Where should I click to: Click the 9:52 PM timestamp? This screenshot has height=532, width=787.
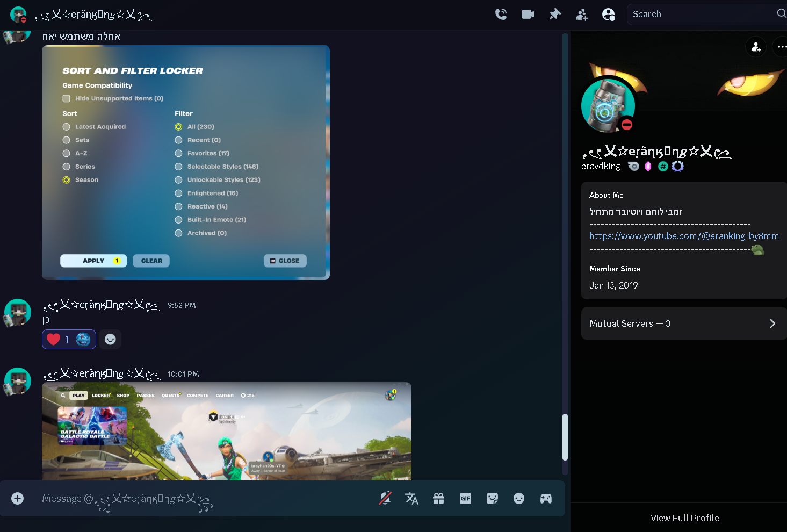(x=182, y=305)
